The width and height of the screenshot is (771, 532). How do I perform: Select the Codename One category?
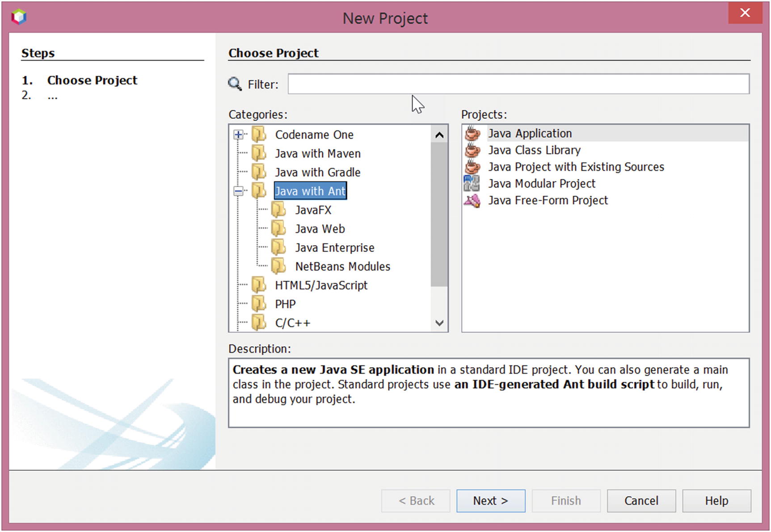tap(314, 134)
